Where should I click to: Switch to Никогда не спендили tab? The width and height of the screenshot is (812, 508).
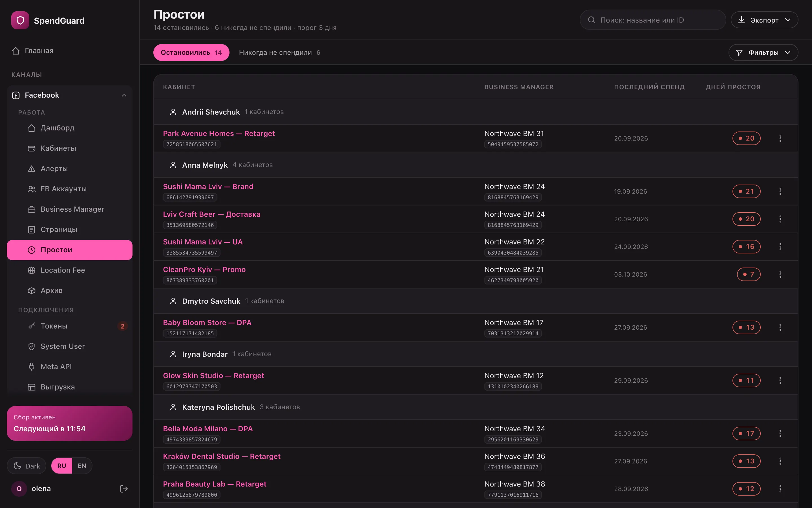pos(279,52)
